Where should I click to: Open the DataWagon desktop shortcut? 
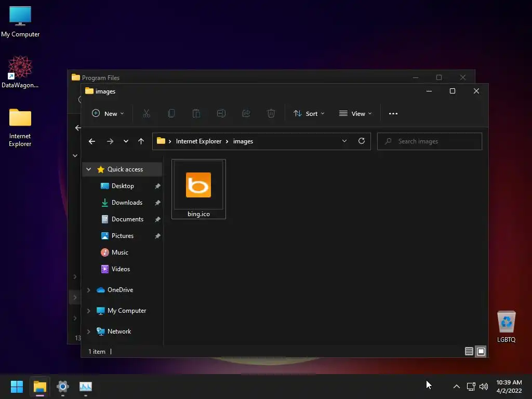coord(20,72)
